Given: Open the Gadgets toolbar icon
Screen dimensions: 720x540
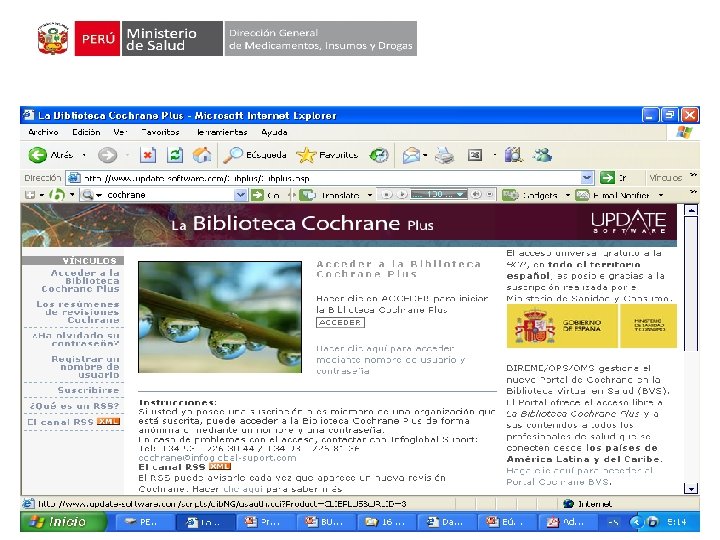Looking at the screenshot, I should 510,195.
